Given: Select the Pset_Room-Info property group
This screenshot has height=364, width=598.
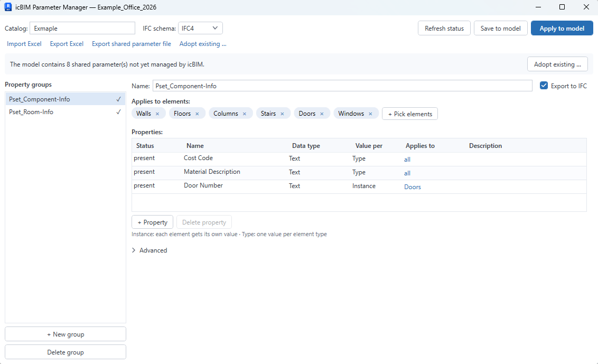Looking at the screenshot, I should point(65,112).
